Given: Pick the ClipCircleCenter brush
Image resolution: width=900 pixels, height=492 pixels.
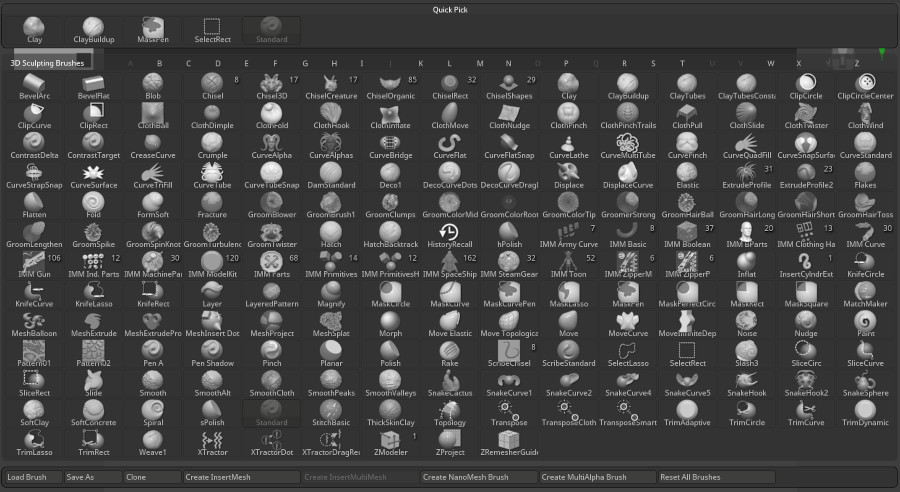Looking at the screenshot, I should [x=865, y=87].
